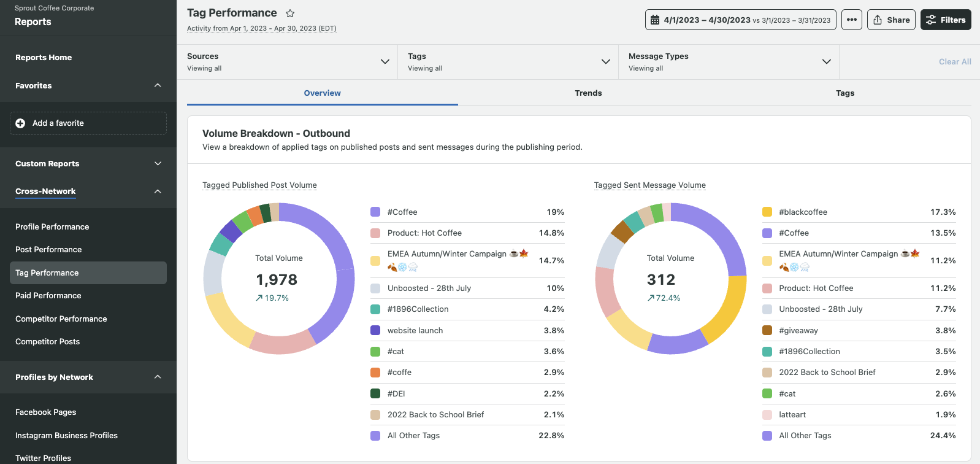Switch to the Tags tab
This screenshot has width=980, height=464.
click(844, 93)
